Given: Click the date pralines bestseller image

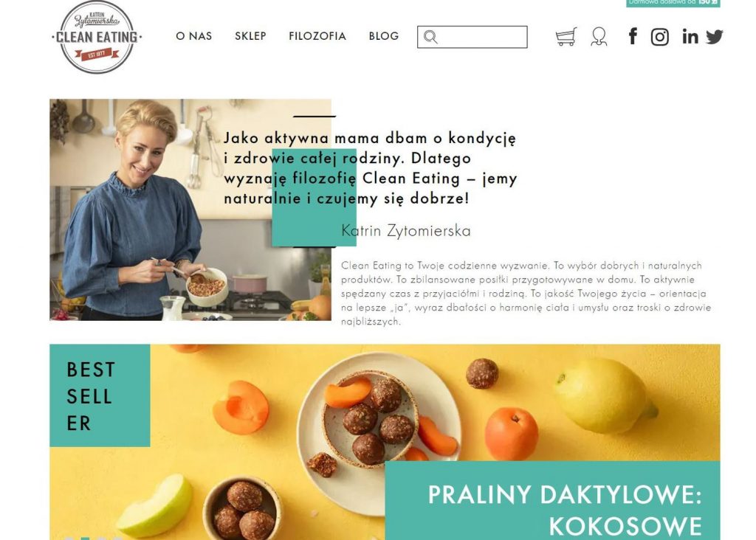Looking at the screenshot, I should click(x=385, y=442).
